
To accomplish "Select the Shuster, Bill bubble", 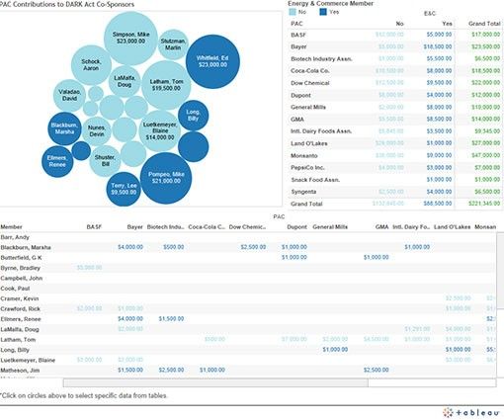I will pyautogui.click(x=105, y=161).
